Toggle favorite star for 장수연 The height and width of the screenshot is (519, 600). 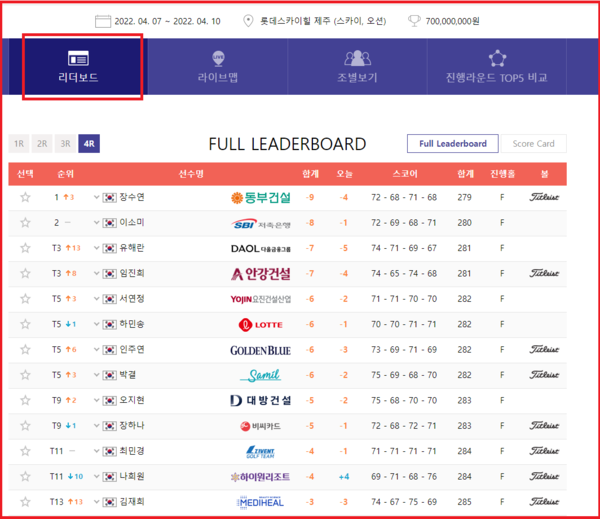click(x=25, y=197)
